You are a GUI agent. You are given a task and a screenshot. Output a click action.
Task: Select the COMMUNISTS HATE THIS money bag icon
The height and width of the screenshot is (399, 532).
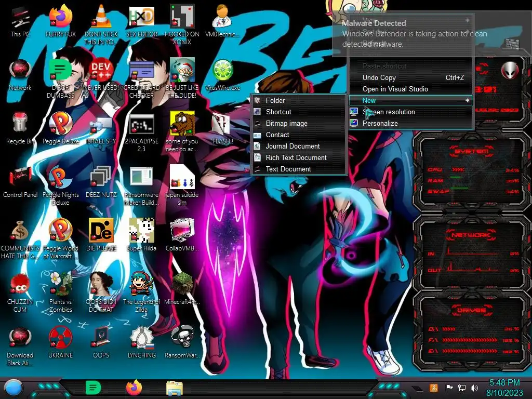click(20, 240)
